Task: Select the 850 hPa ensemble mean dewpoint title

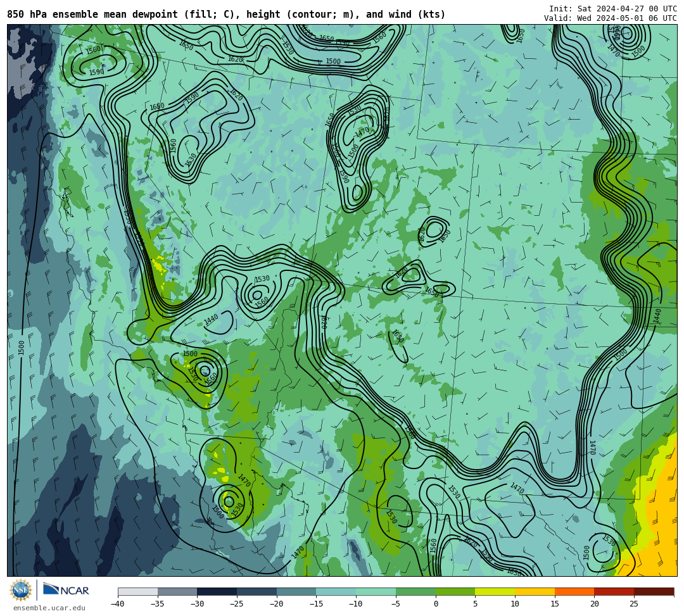Action: (x=226, y=15)
